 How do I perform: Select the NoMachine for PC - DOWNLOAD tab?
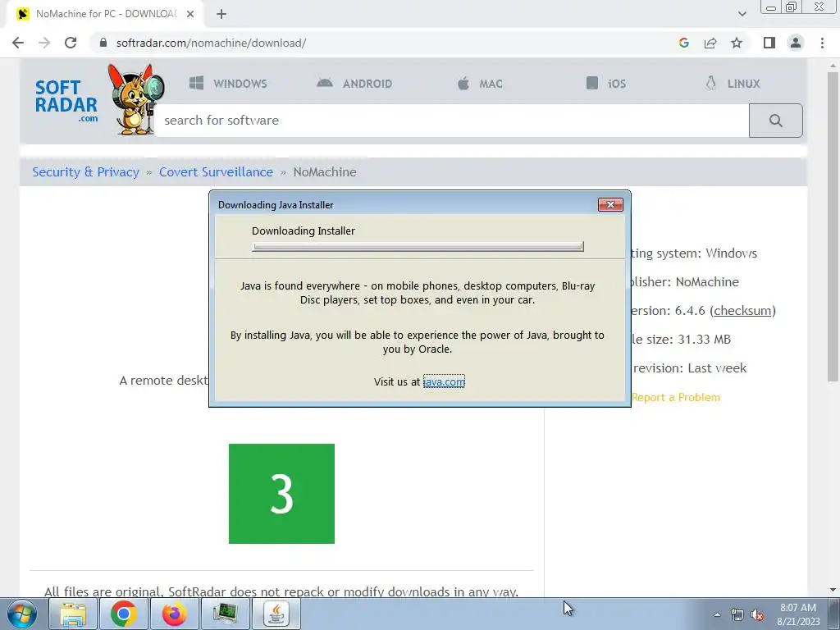[x=104, y=14]
